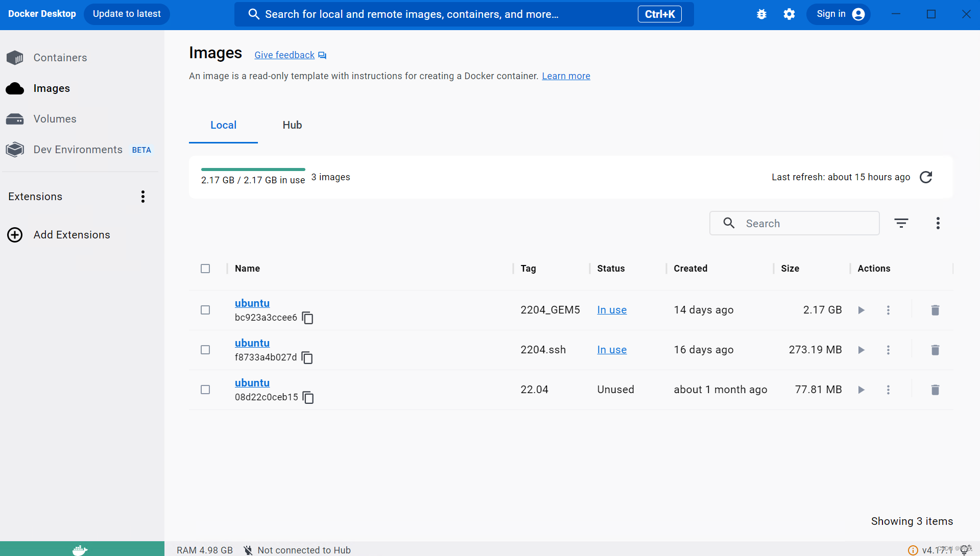Click the Docker whale status icon
Screen dimensions: 980x556
click(x=80, y=550)
